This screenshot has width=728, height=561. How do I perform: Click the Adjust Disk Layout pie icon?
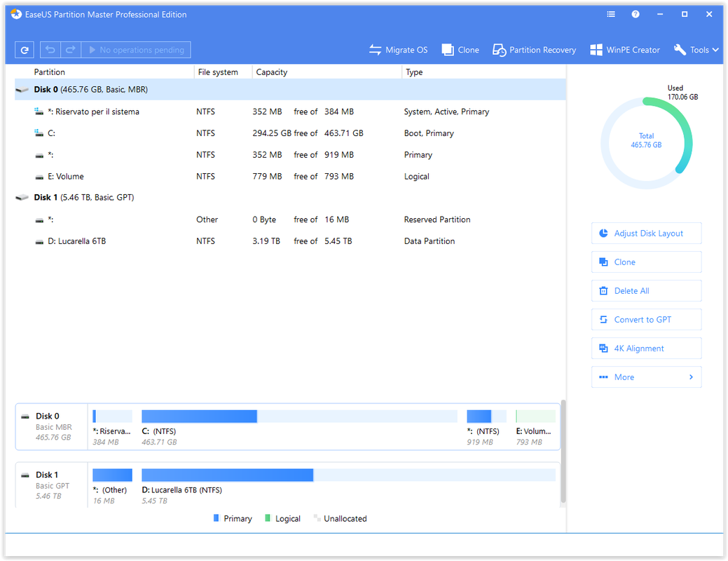pos(603,234)
